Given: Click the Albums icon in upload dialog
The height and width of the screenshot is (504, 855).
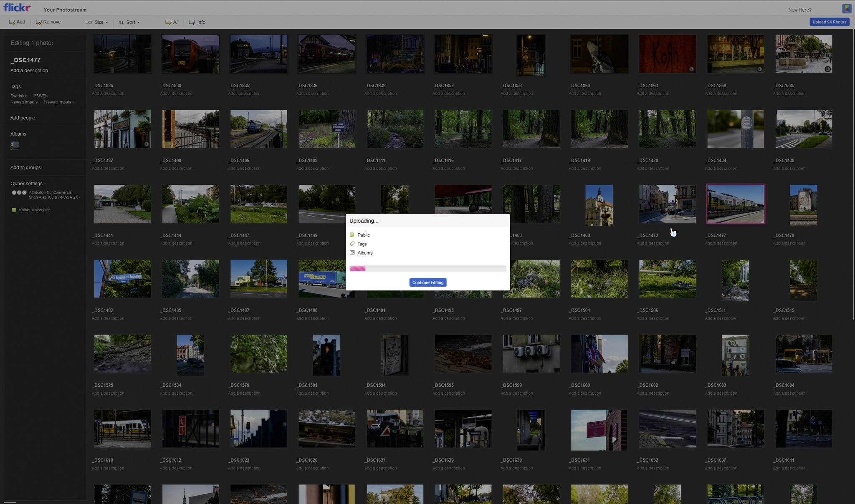Looking at the screenshot, I should 352,252.
